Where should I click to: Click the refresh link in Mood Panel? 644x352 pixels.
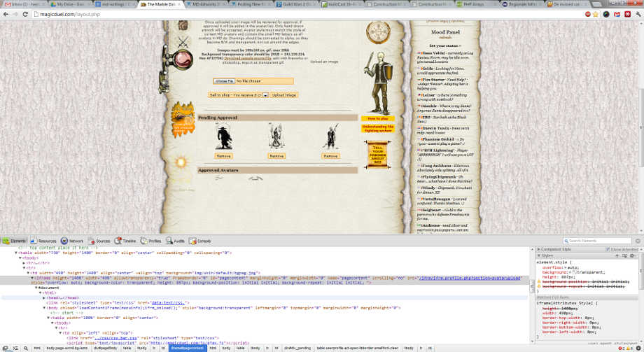(x=445, y=37)
